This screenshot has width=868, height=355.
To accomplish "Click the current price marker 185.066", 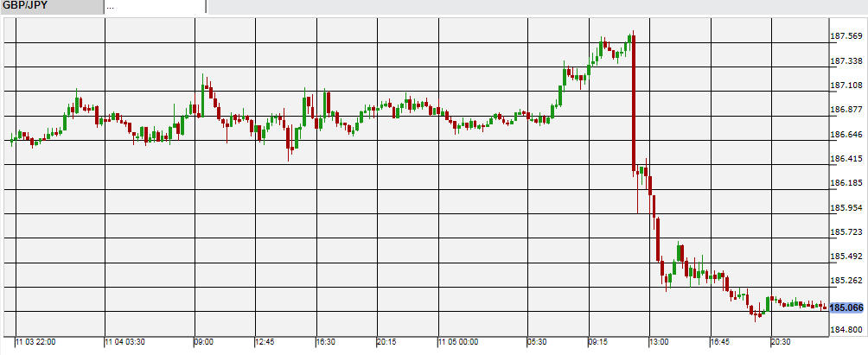I will coord(846,307).
